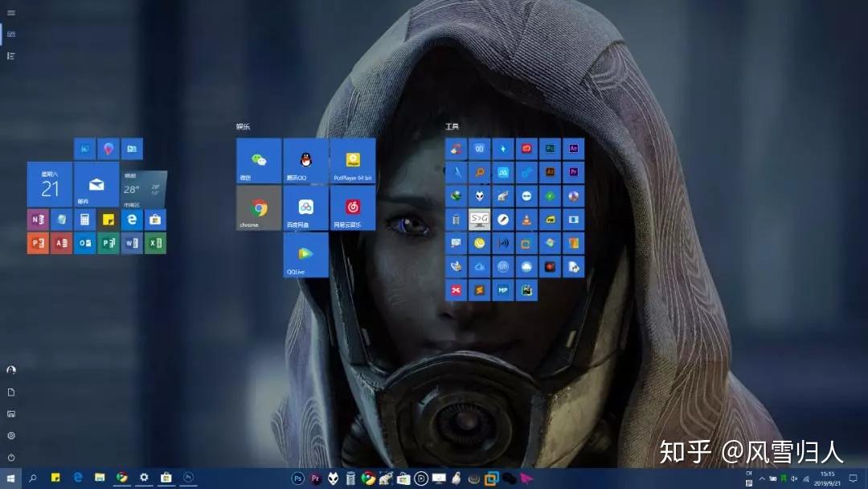Switch to pinned tiles view

coord(11,35)
